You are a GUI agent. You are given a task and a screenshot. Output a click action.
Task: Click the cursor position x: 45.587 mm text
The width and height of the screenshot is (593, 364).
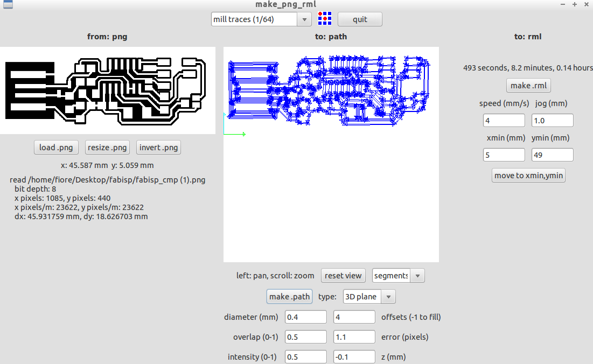coord(107,165)
